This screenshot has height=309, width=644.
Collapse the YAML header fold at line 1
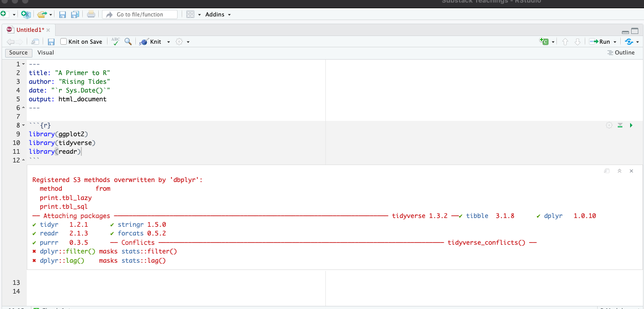24,64
